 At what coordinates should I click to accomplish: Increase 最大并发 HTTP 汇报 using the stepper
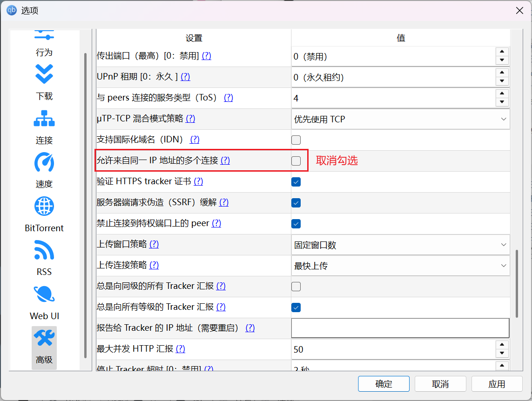pos(502,346)
